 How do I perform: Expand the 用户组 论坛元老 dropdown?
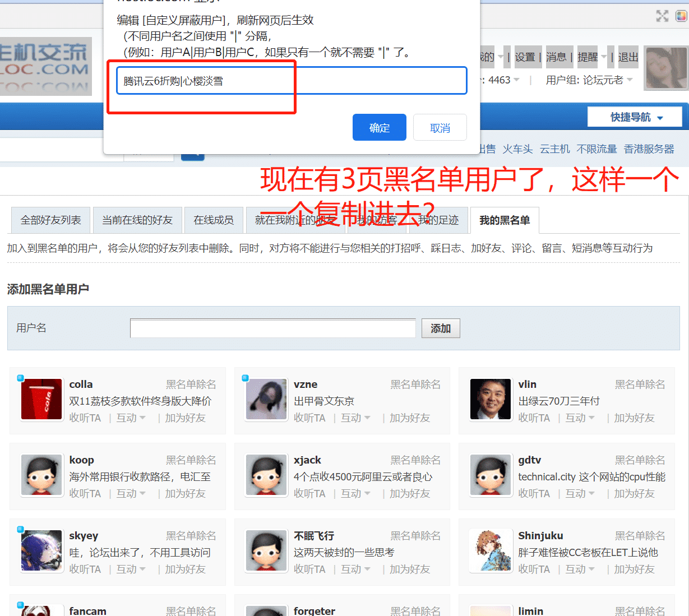[589, 80]
